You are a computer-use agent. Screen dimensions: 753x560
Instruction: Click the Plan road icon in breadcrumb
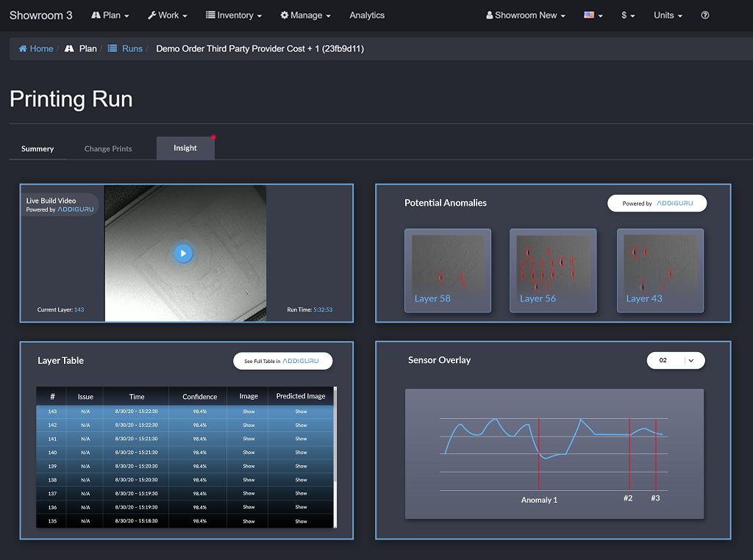(x=70, y=49)
